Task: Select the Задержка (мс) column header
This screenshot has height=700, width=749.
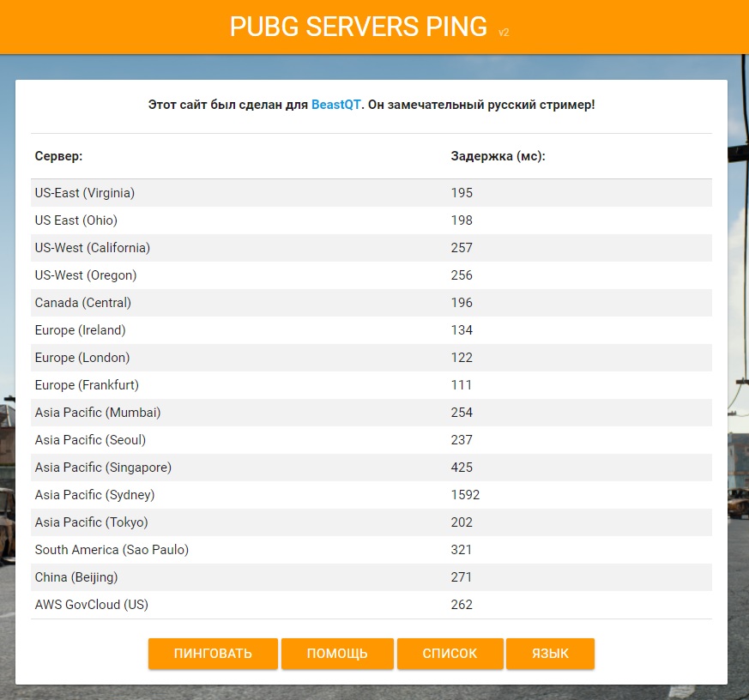Action: pyautogui.click(x=498, y=156)
